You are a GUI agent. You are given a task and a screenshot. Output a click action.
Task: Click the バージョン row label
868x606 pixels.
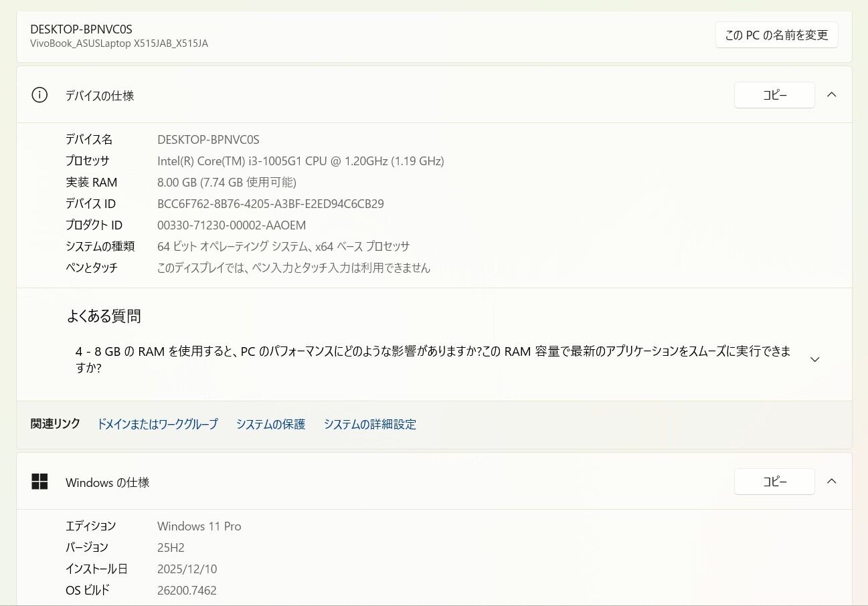87,548
